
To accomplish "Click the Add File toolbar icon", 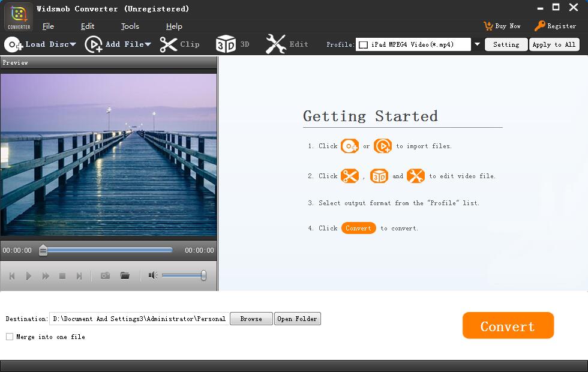I will (94, 44).
